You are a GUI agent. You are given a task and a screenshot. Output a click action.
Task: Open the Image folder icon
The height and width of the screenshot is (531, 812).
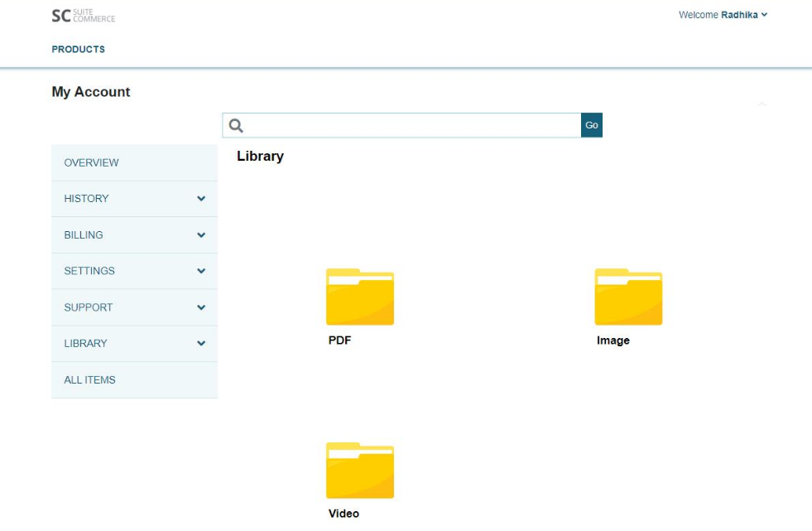(628, 297)
